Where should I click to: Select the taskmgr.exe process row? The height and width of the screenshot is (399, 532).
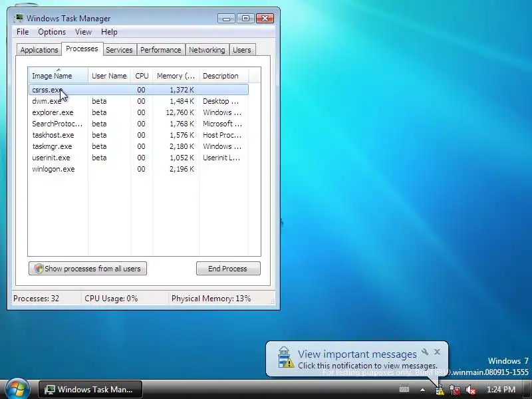(x=138, y=146)
